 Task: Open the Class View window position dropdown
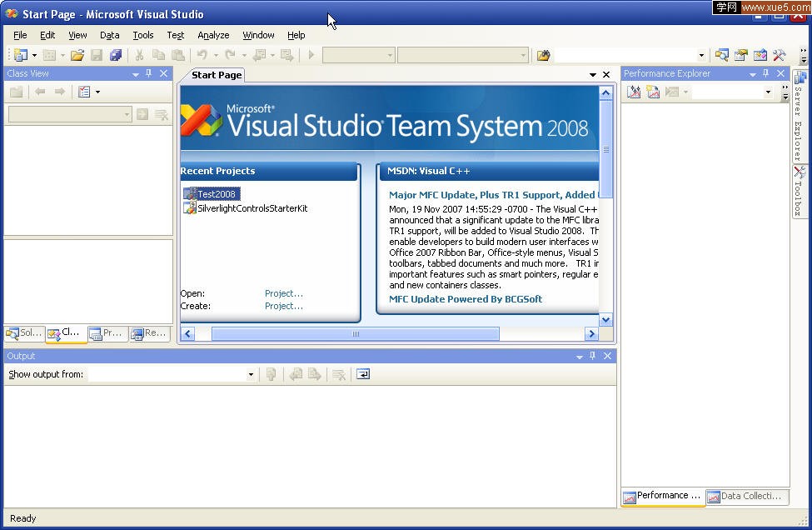(x=136, y=74)
